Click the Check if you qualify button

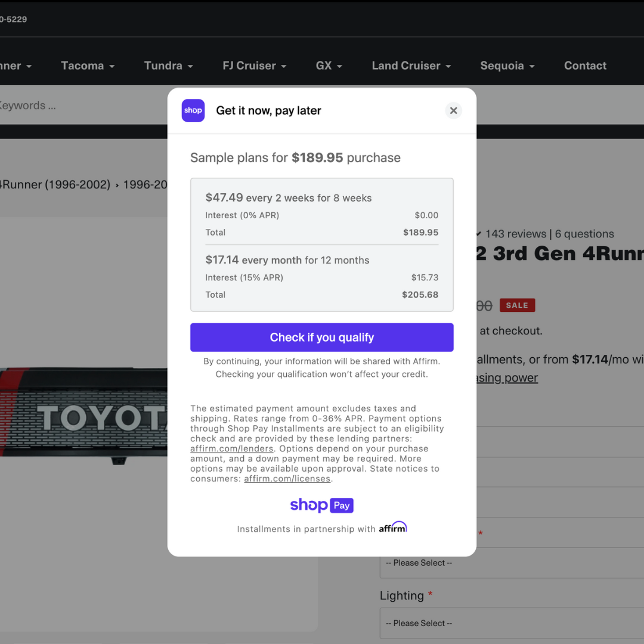[321, 337]
